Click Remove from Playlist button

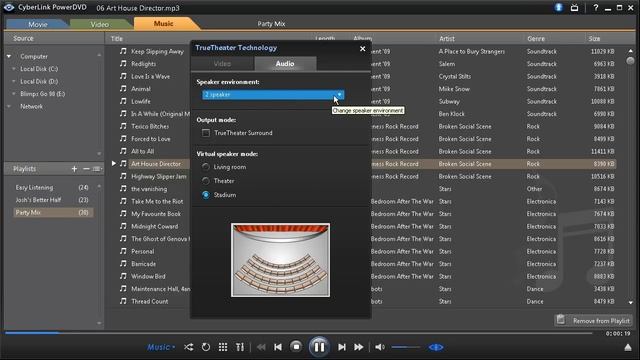pos(593,320)
